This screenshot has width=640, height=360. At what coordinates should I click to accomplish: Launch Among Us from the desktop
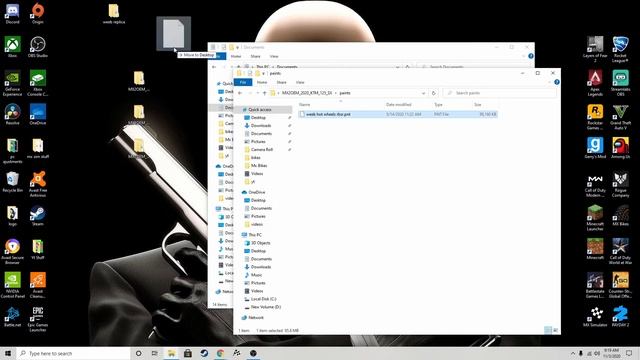tap(620, 148)
